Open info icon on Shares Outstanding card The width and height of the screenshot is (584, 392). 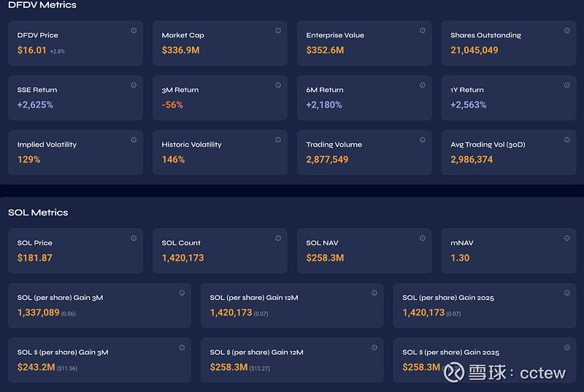click(567, 31)
